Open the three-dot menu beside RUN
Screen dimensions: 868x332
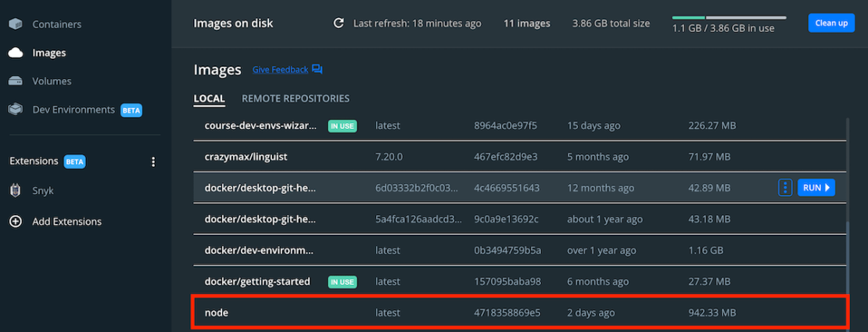[x=785, y=188]
